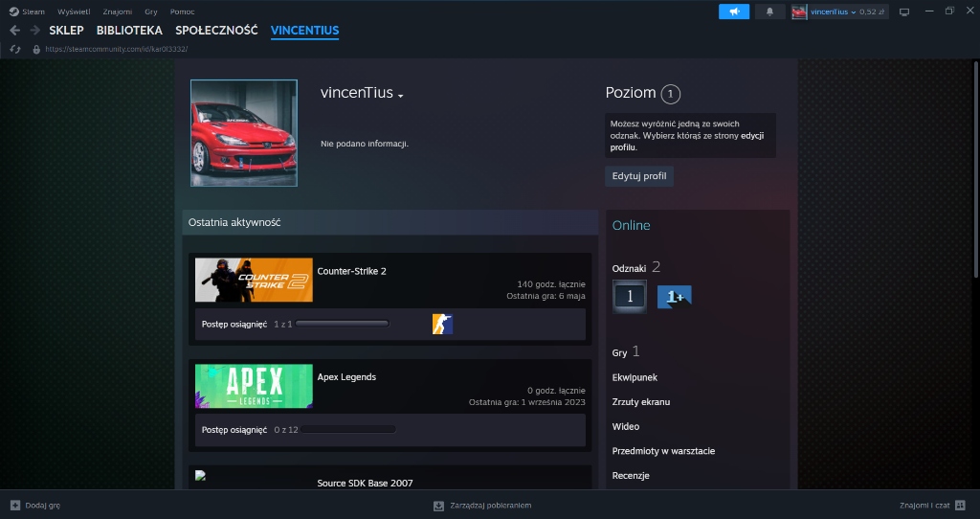Open announcements with the megaphone button
The height and width of the screenshot is (519, 980).
coord(734,11)
